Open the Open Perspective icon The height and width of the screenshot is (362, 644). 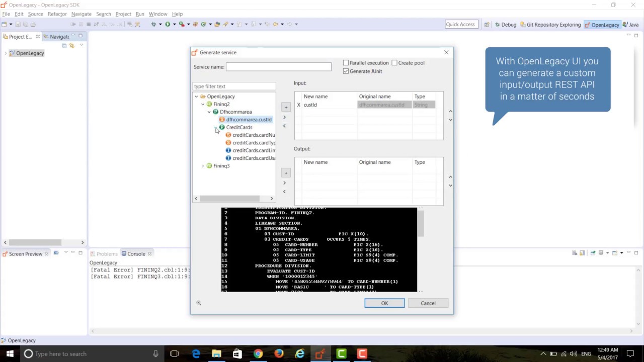pos(487,25)
